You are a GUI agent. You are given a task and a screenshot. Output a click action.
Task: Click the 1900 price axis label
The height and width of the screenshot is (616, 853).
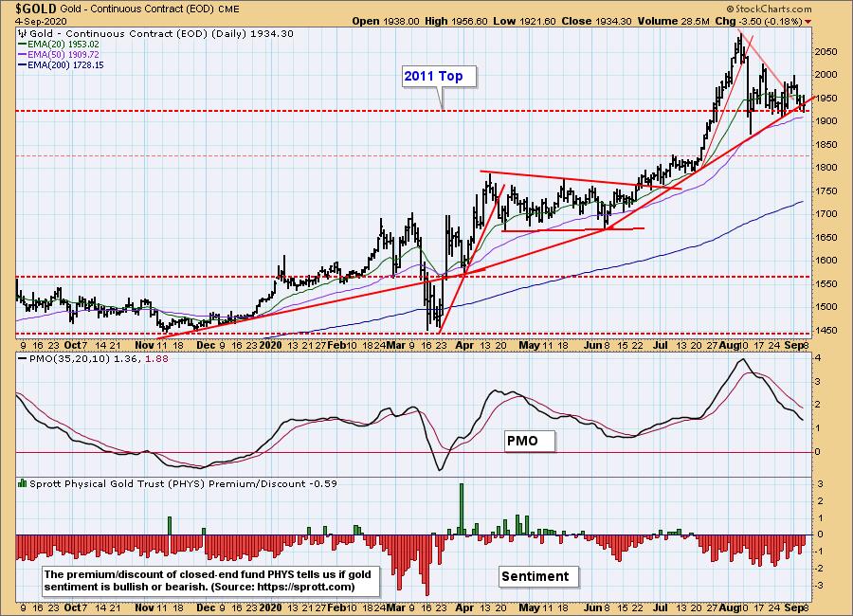click(826, 121)
